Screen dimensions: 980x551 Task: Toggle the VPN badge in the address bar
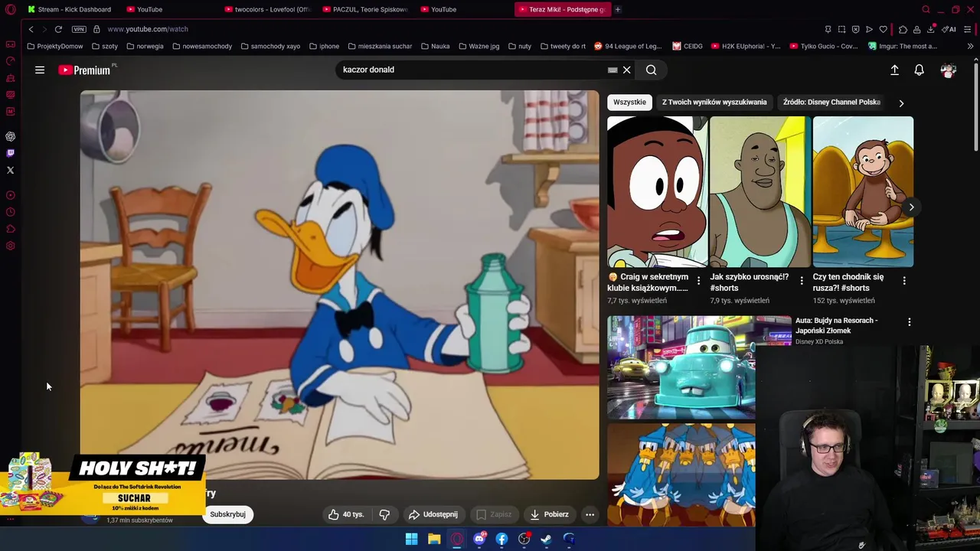point(79,29)
